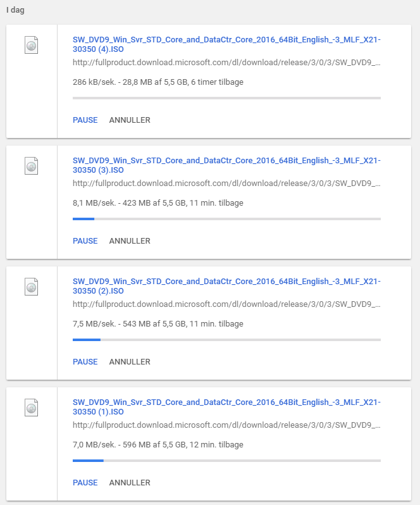
Task: Open the (2).ISO file name link
Action: [226, 286]
